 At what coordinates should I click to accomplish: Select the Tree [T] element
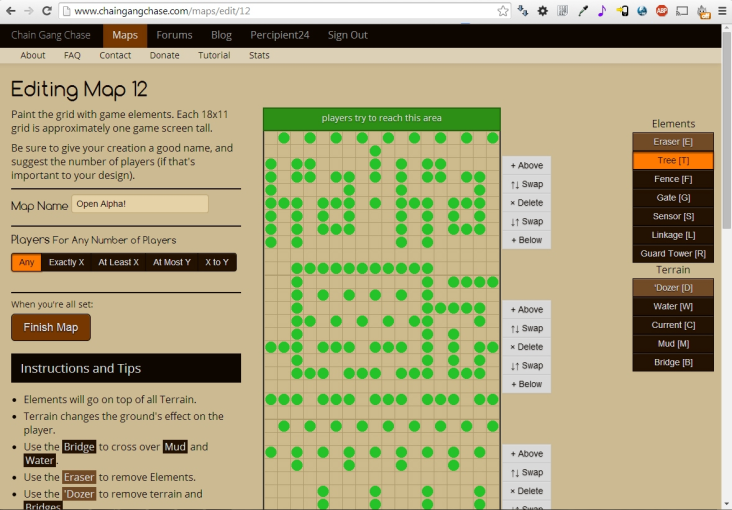(673, 160)
